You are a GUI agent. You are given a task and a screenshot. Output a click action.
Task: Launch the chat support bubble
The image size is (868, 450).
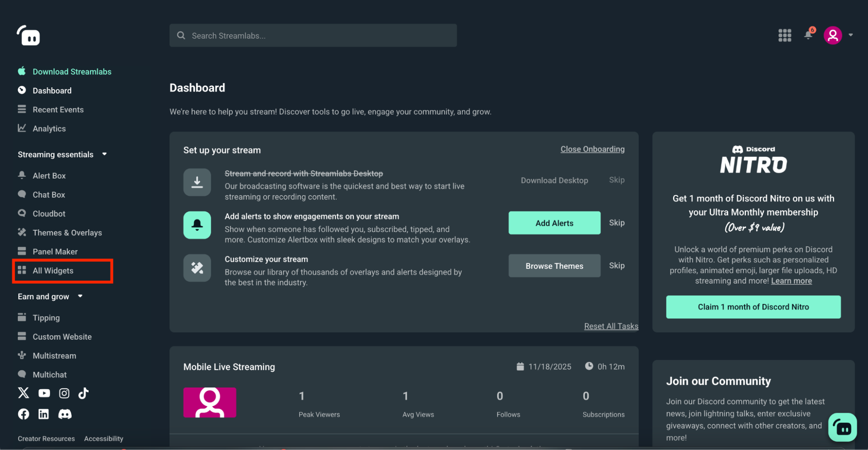point(842,427)
